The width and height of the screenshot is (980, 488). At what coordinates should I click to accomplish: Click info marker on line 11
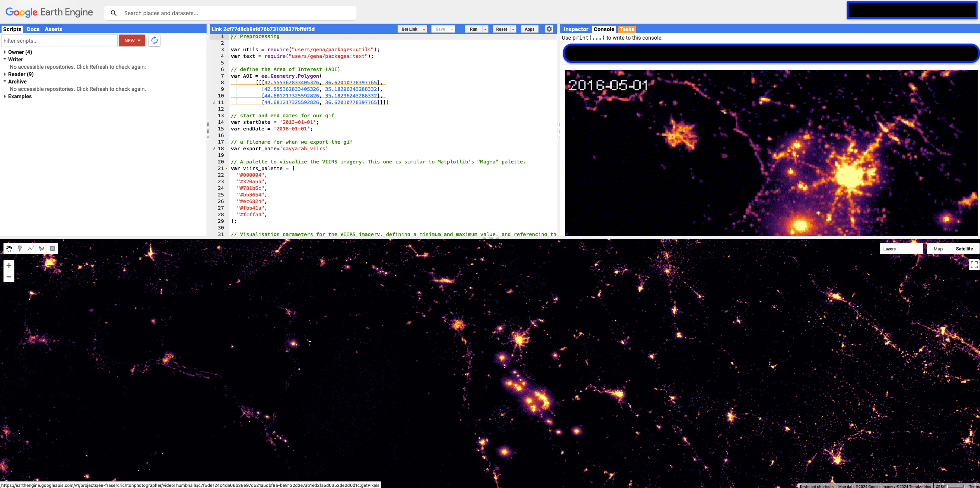pyautogui.click(x=214, y=102)
